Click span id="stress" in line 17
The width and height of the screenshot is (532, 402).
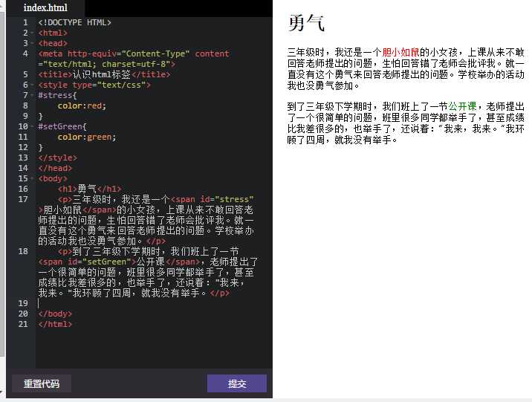(213, 199)
